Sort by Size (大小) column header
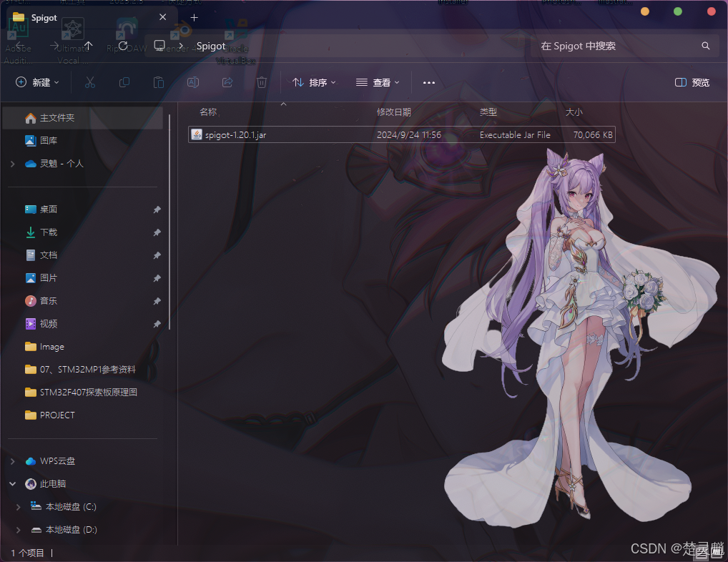This screenshot has width=728, height=562. click(x=574, y=112)
